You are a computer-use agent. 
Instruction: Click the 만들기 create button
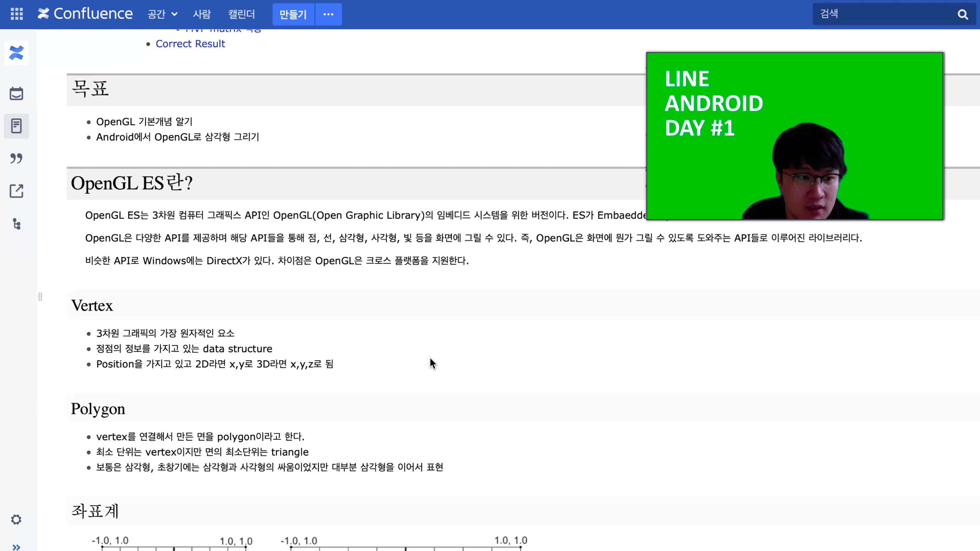293,15
